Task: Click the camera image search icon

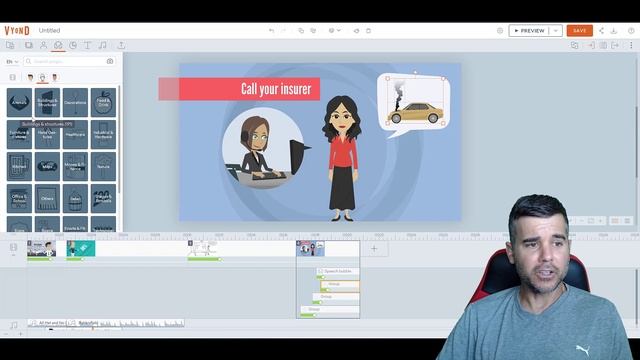Action: [110, 61]
